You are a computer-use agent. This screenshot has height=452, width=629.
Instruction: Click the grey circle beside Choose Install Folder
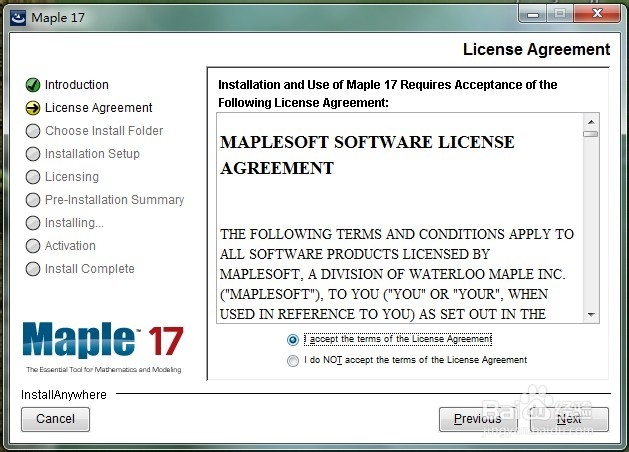click(32, 131)
